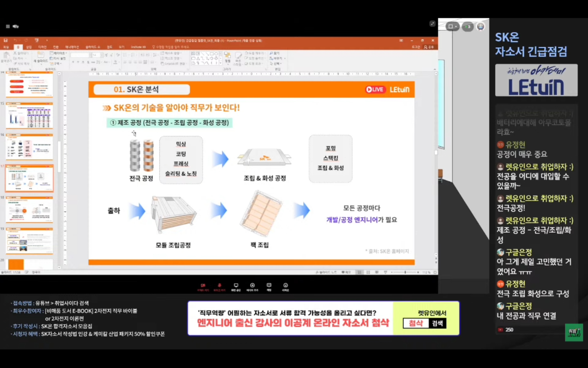Click the viewer count 250 in chat
Image resolution: width=588 pixels, height=368 pixels.
coord(509,330)
